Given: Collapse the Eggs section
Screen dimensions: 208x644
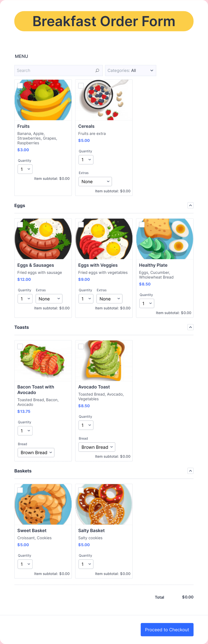Looking at the screenshot, I should pyautogui.click(x=191, y=205).
